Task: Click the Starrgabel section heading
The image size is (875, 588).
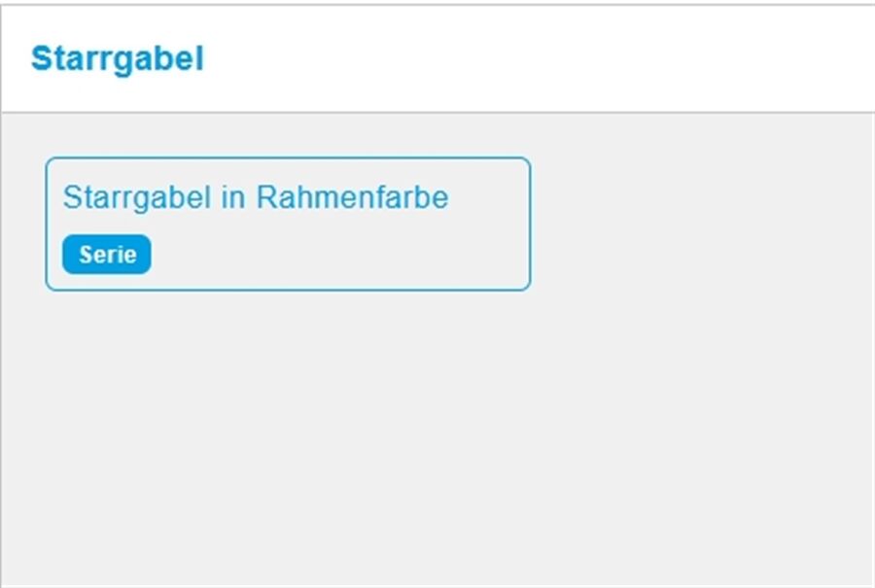Action: coord(118,59)
